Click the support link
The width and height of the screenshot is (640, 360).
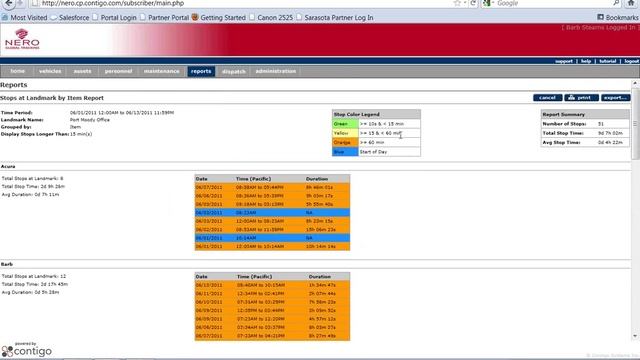[564, 61]
